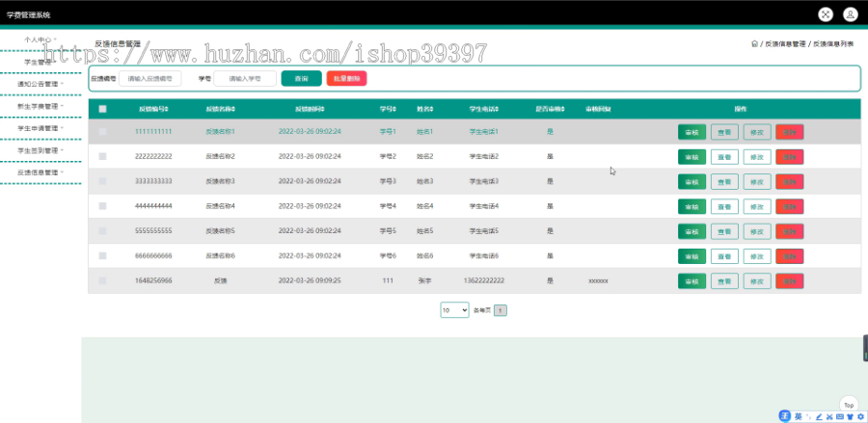Click 删除 button for row 4444444444

(789, 206)
